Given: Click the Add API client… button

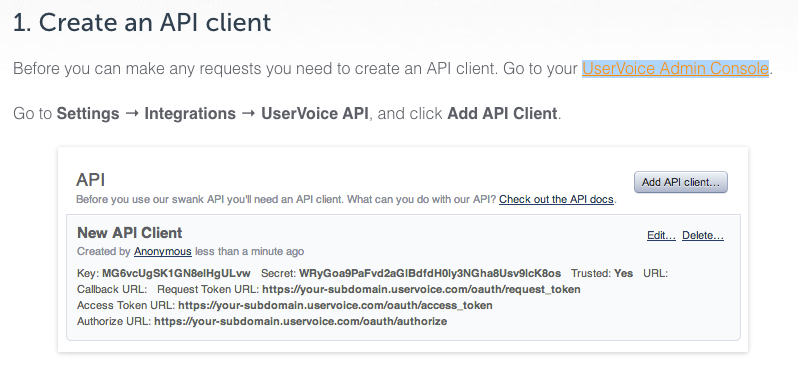Looking at the screenshot, I should (x=680, y=182).
